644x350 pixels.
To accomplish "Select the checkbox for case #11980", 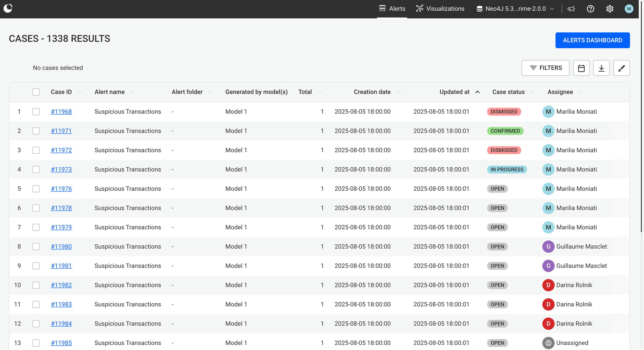I will [x=36, y=246].
